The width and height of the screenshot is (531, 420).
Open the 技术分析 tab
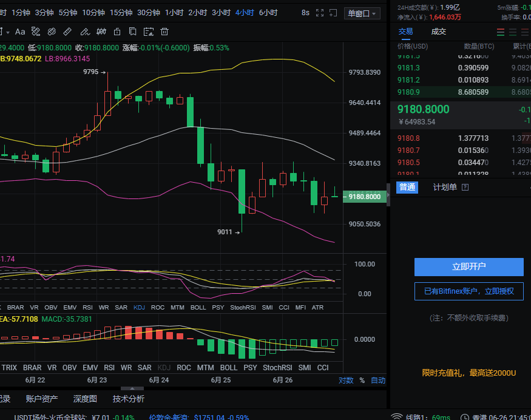(129, 399)
